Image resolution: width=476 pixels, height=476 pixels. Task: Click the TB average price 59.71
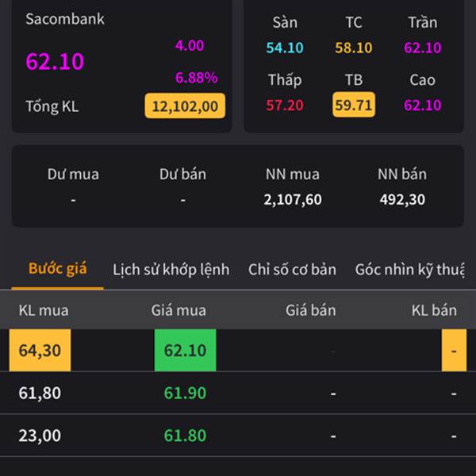click(x=354, y=105)
